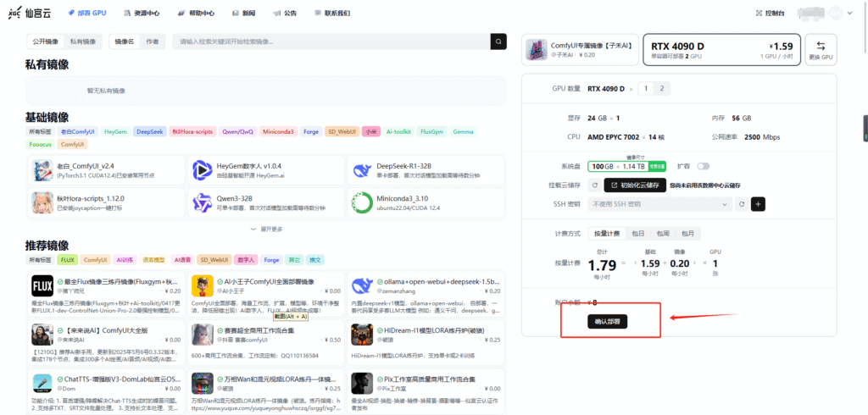Click the 【来来说AI】ComfyUI大全版 avatar
This screenshot has height=415, width=868.
point(42,335)
